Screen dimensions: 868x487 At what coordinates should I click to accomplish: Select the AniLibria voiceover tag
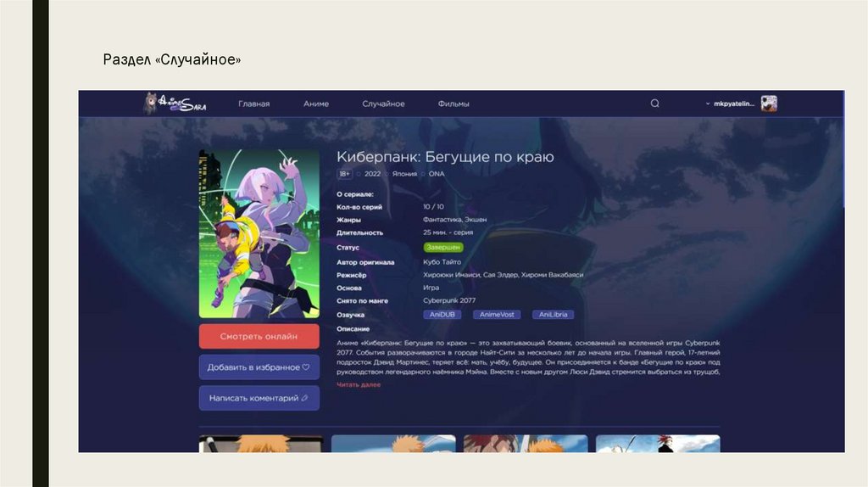pyautogui.click(x=553, y=314)
